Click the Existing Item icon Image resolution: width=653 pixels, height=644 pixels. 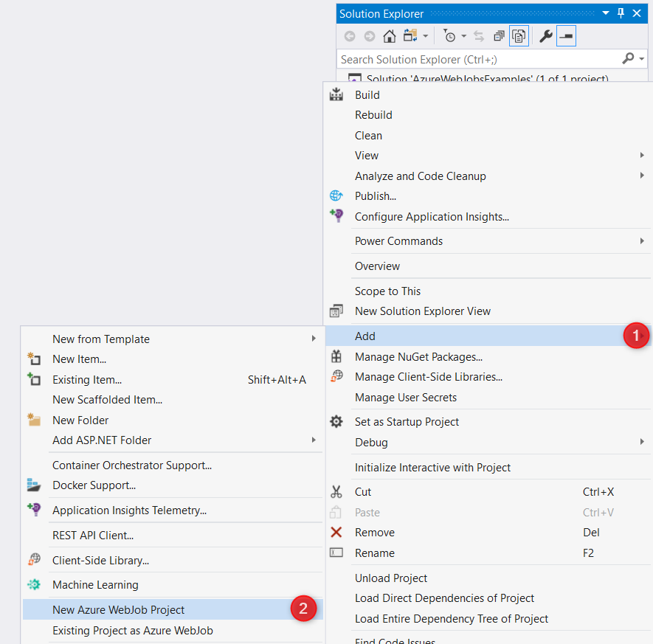pos(34,379)
